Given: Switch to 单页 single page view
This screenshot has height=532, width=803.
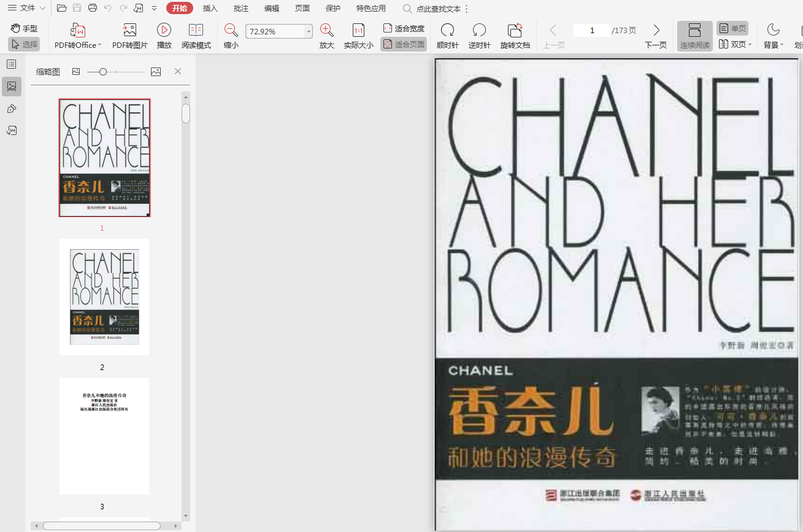Looking at the screenshot, I should point(732,28).
